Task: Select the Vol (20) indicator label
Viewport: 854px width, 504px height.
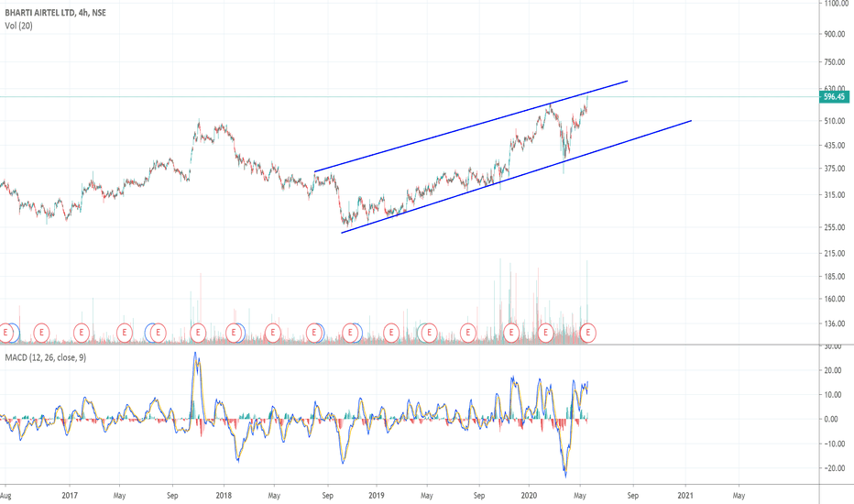Action: point(18,26)
